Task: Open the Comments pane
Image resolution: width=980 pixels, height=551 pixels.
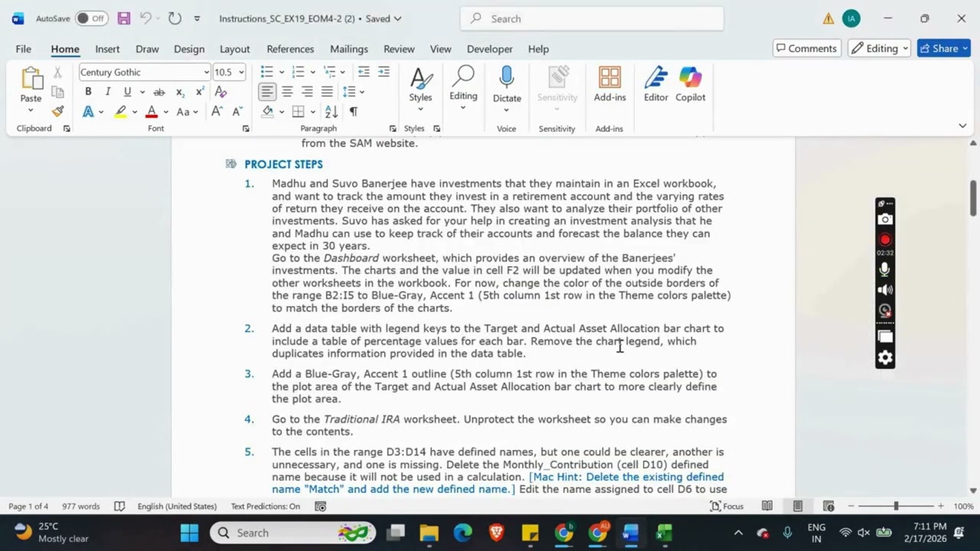Action: coord(806,48)
